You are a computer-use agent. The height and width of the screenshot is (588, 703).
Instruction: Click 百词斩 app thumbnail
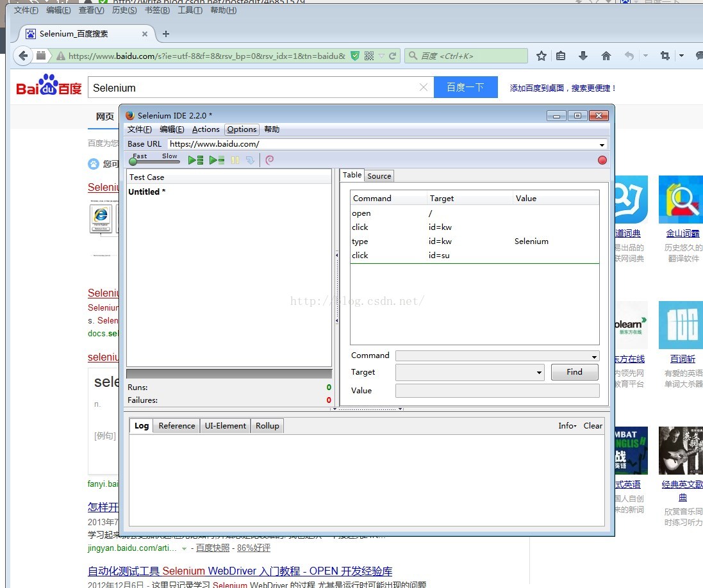coord(681,325)
